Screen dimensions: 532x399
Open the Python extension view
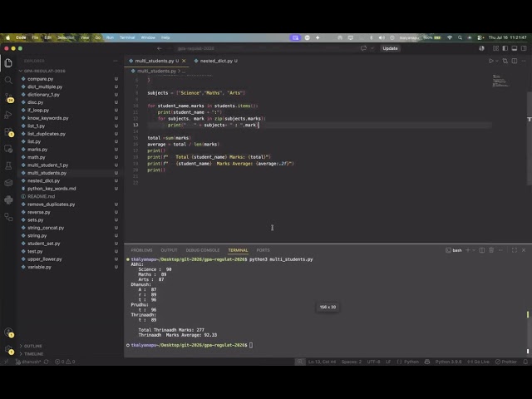pos(8,199)
